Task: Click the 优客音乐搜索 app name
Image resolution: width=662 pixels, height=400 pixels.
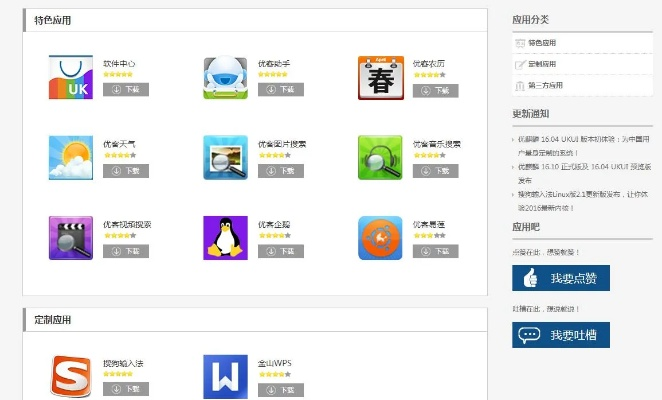Action: 437,144
